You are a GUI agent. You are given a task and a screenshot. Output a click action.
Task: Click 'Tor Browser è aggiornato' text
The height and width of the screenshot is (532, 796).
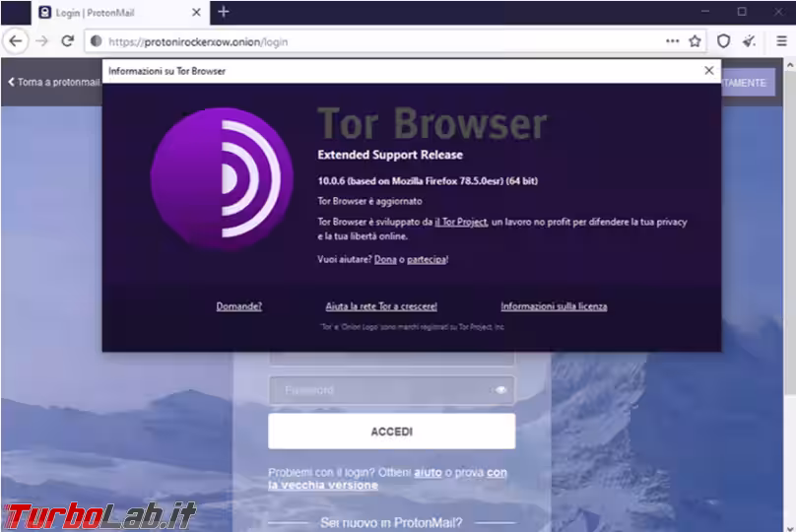(x=369, y=201)
